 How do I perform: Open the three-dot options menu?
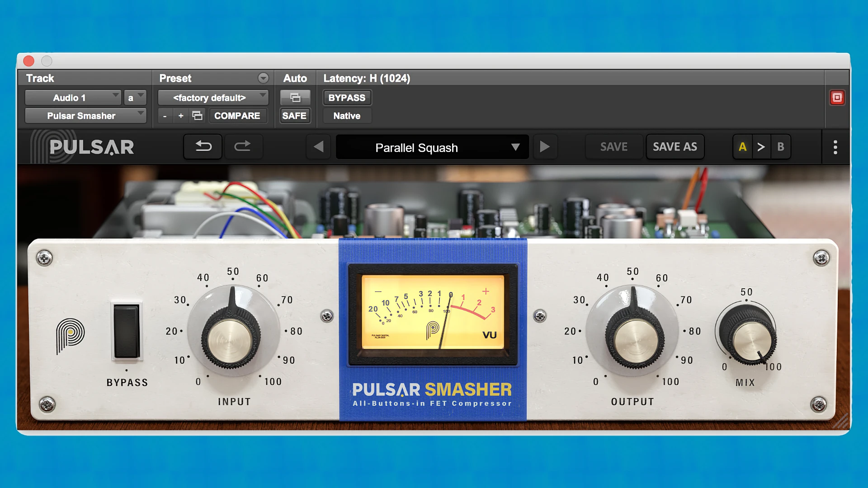coord(835,147)
